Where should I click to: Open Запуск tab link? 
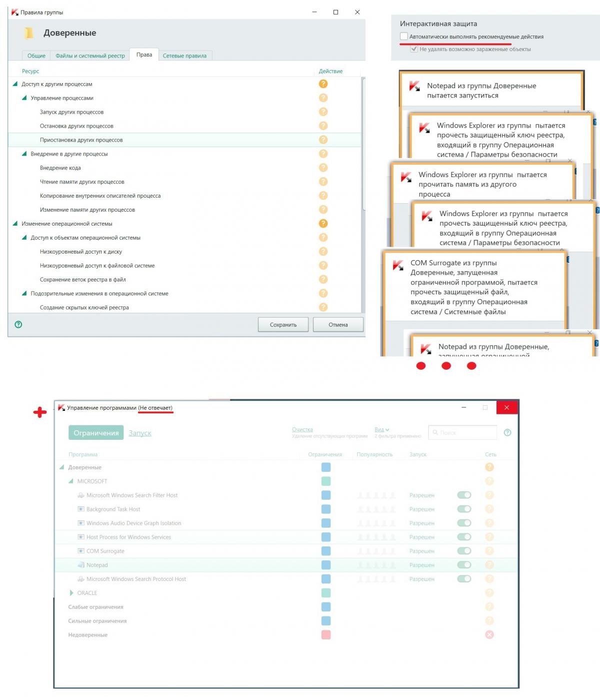(140, 433)
